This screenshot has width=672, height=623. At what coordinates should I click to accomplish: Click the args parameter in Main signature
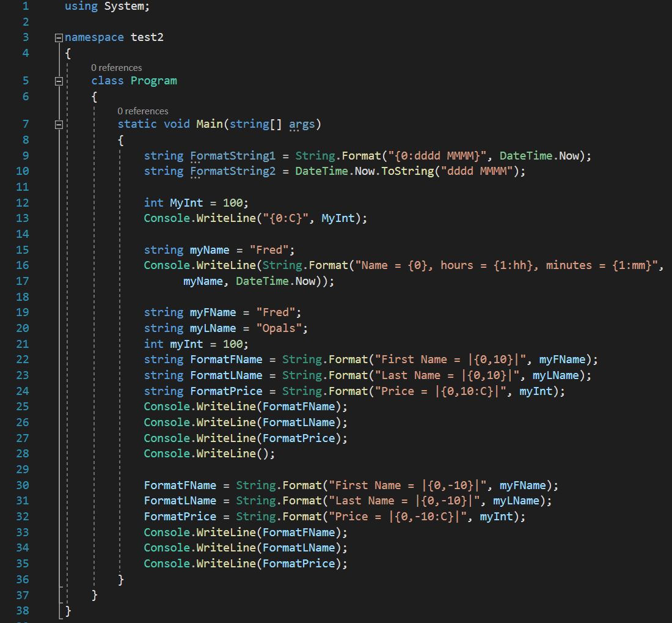coord(302,125)
